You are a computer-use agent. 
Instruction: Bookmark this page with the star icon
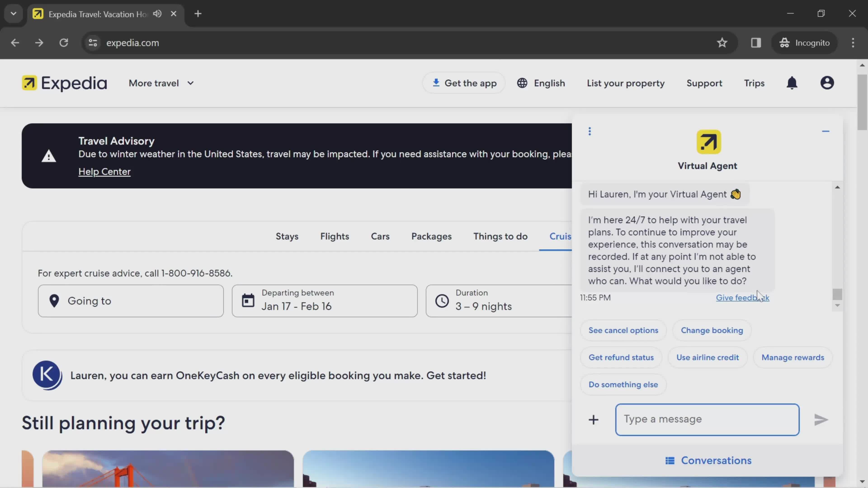pos(722,43)
